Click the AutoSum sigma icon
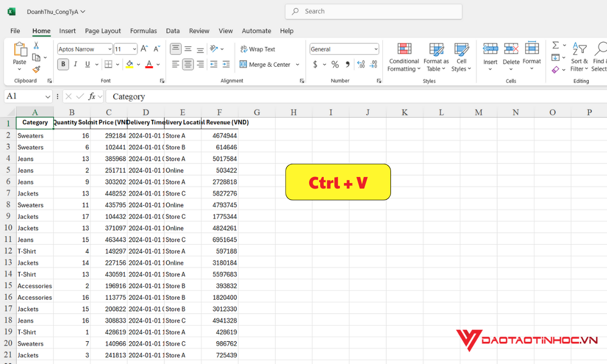The image size is (607, 364). click(555, 45)
